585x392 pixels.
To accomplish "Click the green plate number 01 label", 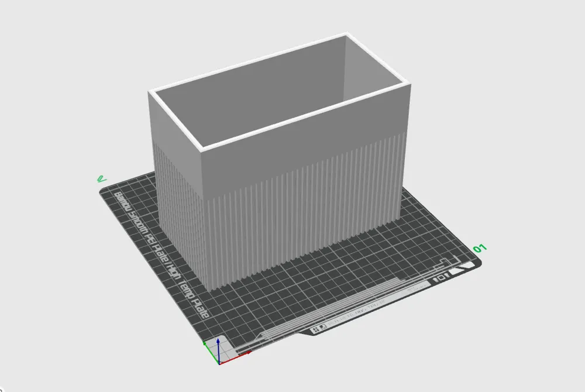I will [x=480, y=249].
